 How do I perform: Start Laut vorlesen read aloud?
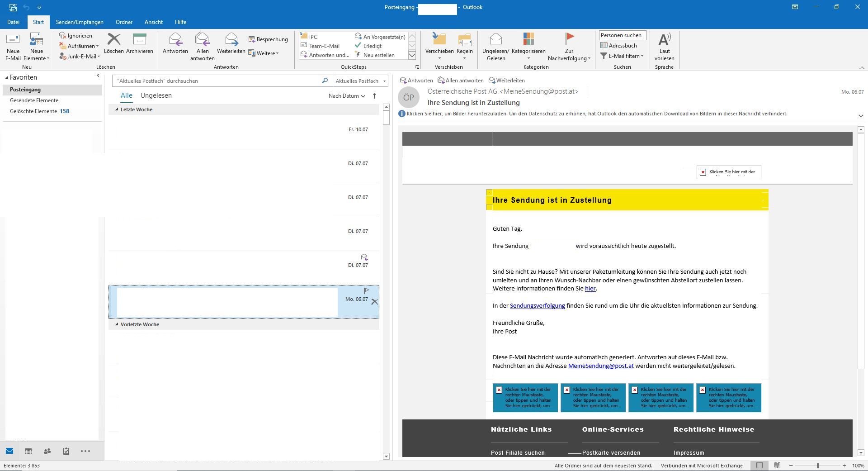point(664,47)
